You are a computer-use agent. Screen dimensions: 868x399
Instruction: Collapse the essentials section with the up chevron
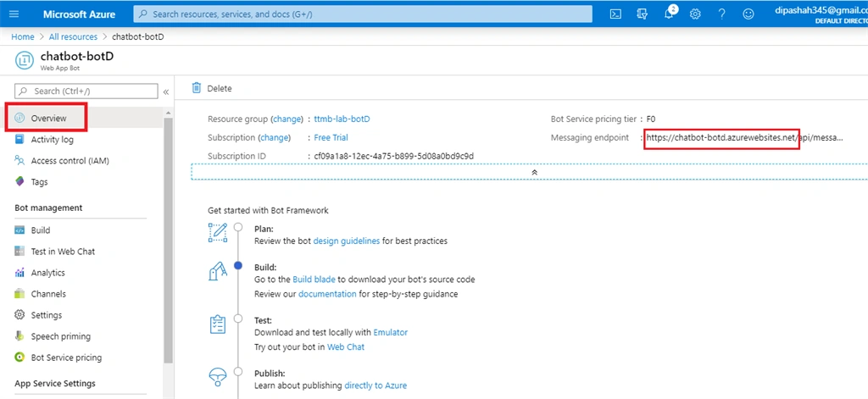pyautogui.click(x=534, y=172)
